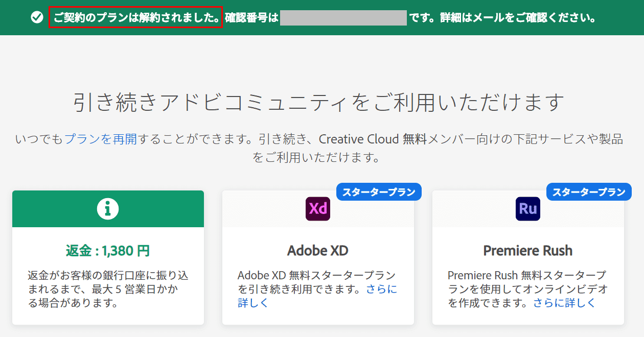Click the Premiere Rush app icon

[528, 208]
